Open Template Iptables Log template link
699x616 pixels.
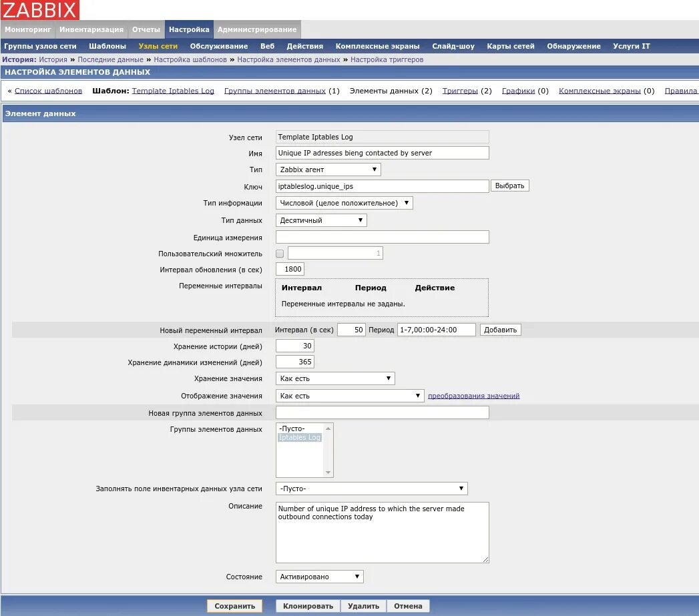[x=173, y=91]
